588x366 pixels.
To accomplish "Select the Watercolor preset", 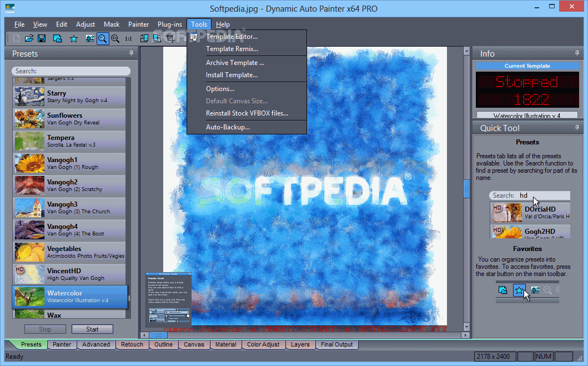I will coord(70,297).
